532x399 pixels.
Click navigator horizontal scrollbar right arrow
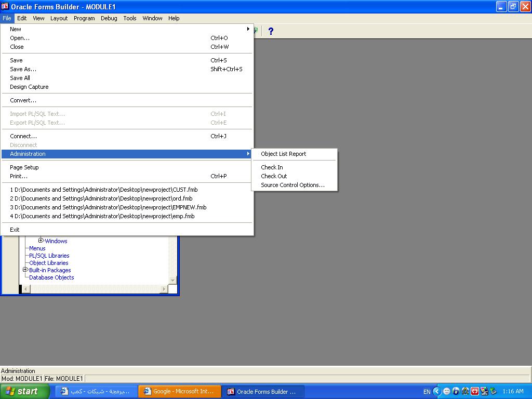164,289
